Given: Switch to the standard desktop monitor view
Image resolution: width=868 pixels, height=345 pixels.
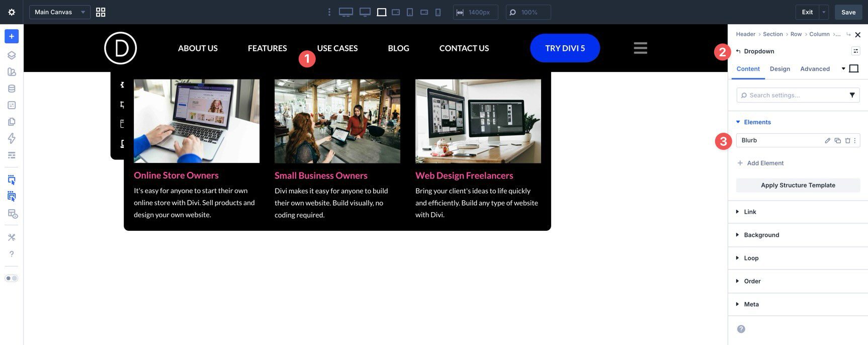Looking at the screenshot, I should 365,12.
